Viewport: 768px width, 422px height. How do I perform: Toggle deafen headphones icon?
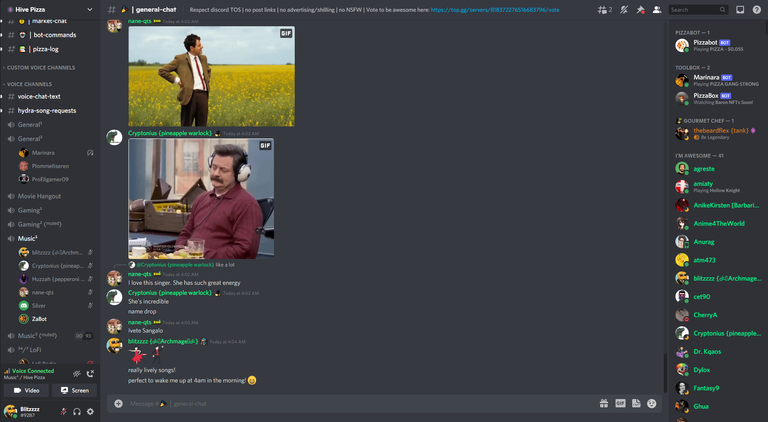[77, 412]
